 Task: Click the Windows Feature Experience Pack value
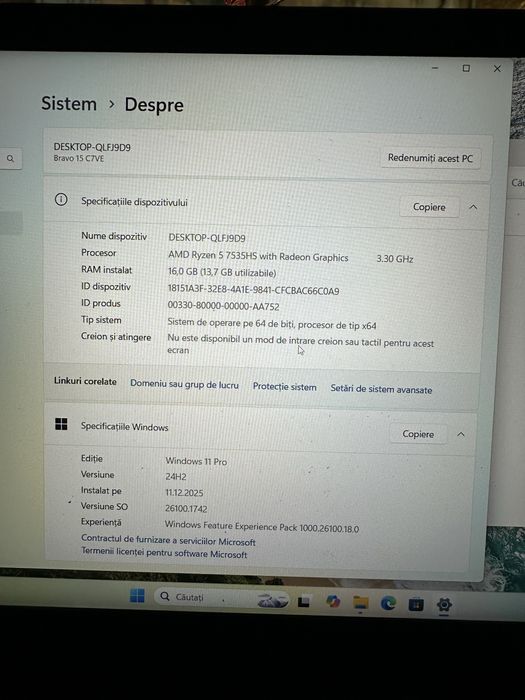click(x=262, y=527)
